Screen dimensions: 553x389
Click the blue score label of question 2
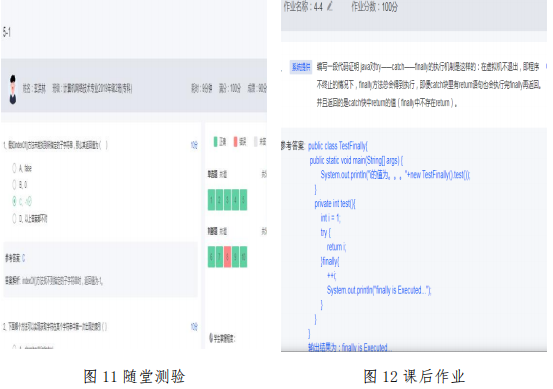(194, 327)
